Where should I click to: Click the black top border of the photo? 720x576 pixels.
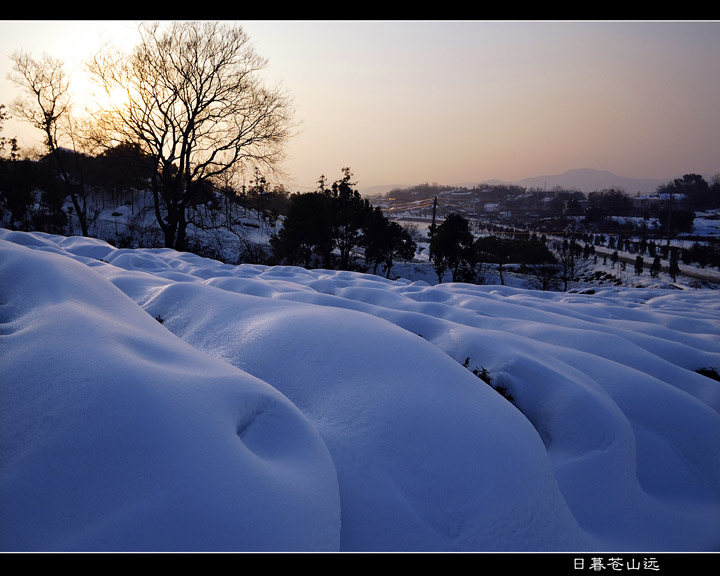[360, 9]
